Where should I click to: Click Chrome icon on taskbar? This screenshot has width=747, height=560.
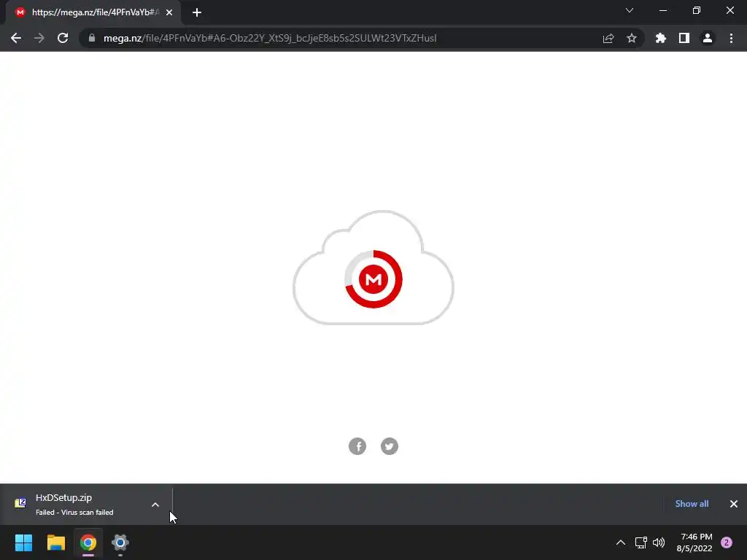[88, 542]
